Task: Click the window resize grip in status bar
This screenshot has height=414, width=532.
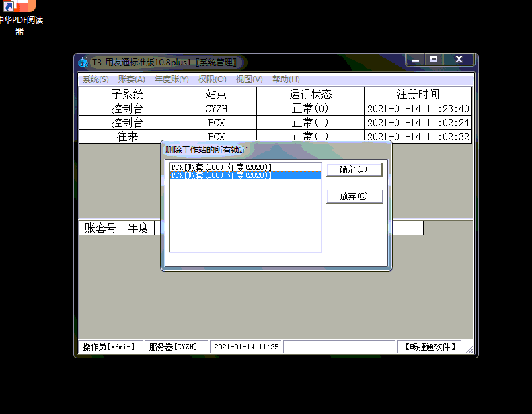Action: (469, 349)
